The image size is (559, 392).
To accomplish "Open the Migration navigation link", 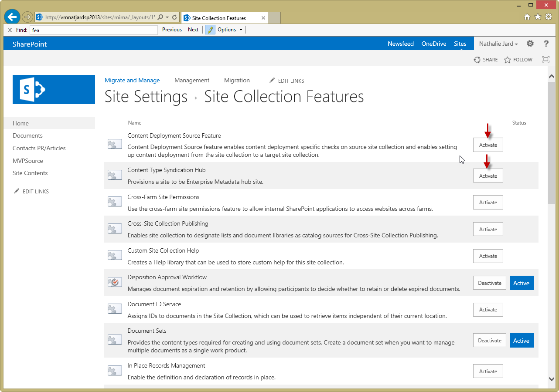I will (x=237, y=80).
